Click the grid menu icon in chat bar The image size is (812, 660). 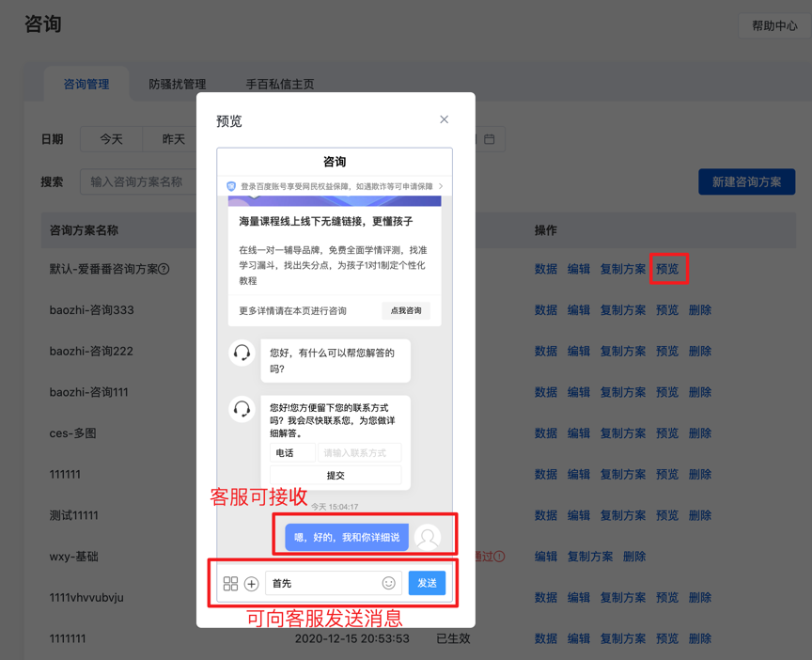pos(230,584)
